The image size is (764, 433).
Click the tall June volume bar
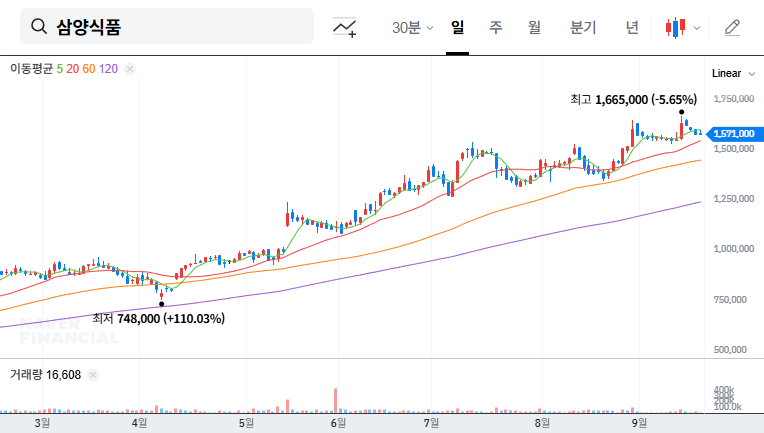click(335, 400)
